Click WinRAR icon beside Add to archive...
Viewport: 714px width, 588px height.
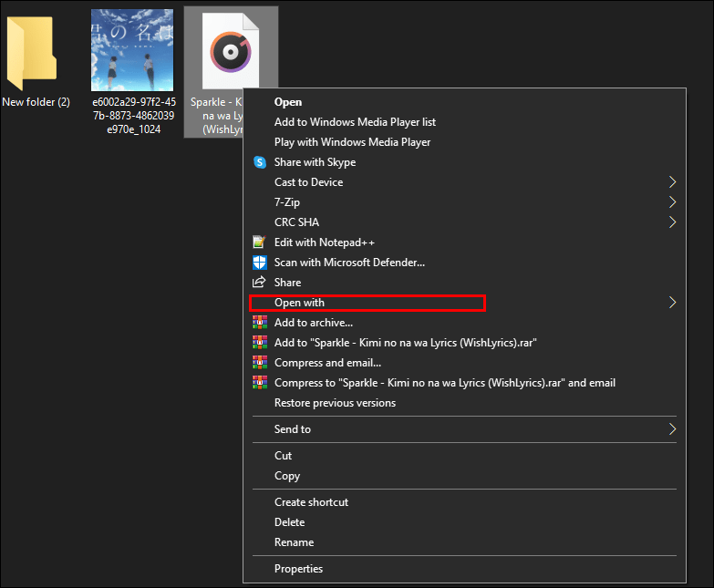(x=260, y=322)
